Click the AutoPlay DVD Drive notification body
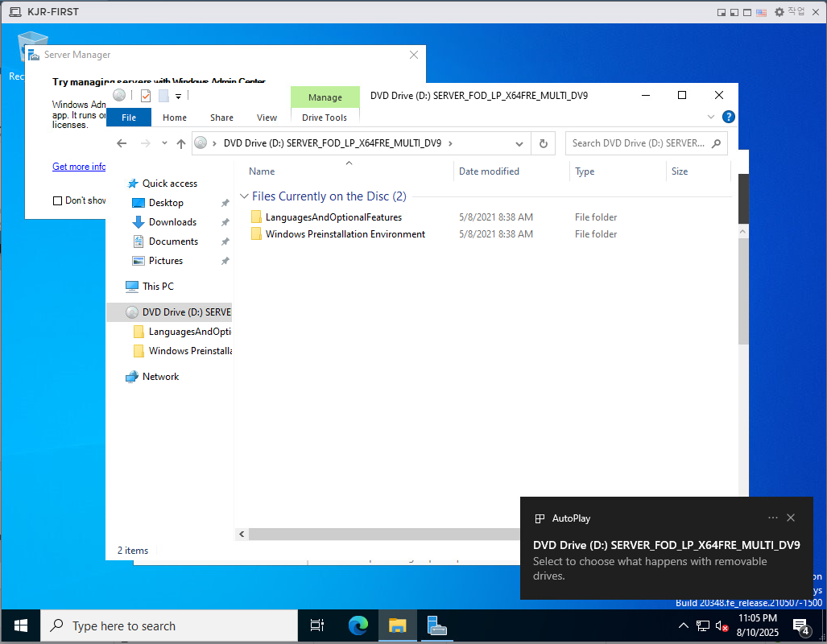Screen dimensions: 827x644 [x=666, y=560]
